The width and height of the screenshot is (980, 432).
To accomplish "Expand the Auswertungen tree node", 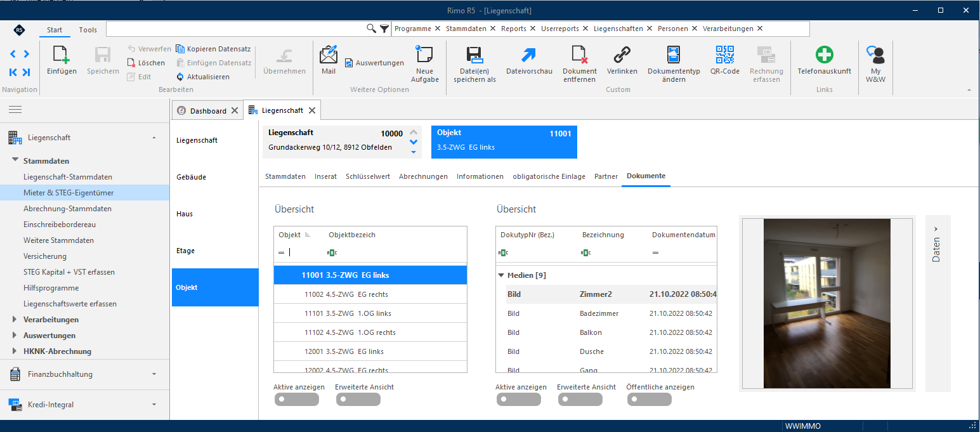I will [15, 336].
